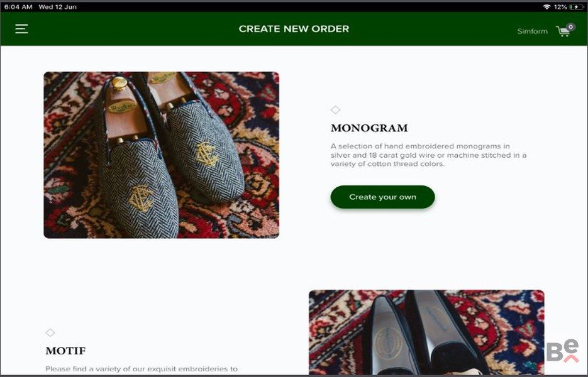Tap the herringbone monogram slippers photo
The width and height of the screenshot is (588, 377).
click(161, 155)
